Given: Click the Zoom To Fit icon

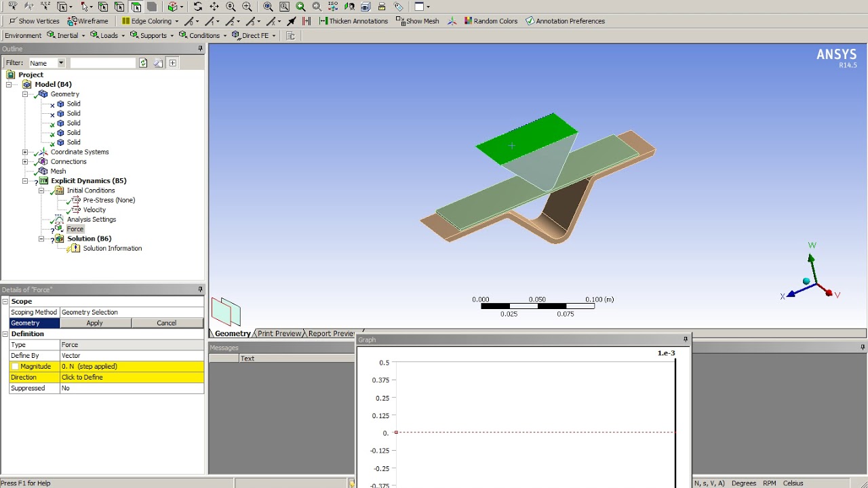Looking at the screenshot, I should click(x=268, y=6).
